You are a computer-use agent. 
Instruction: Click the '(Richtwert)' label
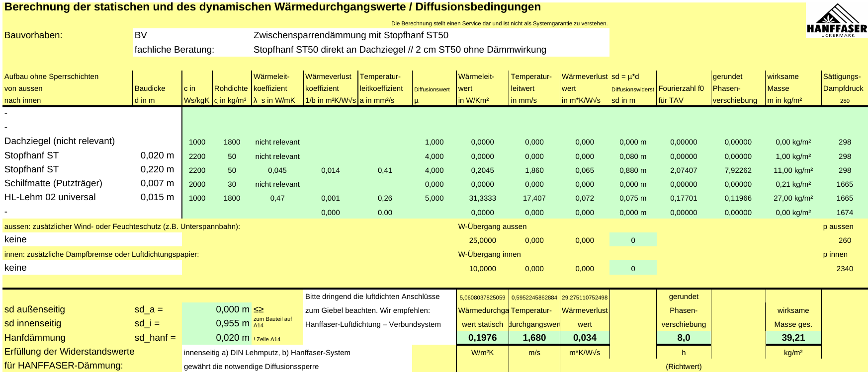(x=684, y=367)
